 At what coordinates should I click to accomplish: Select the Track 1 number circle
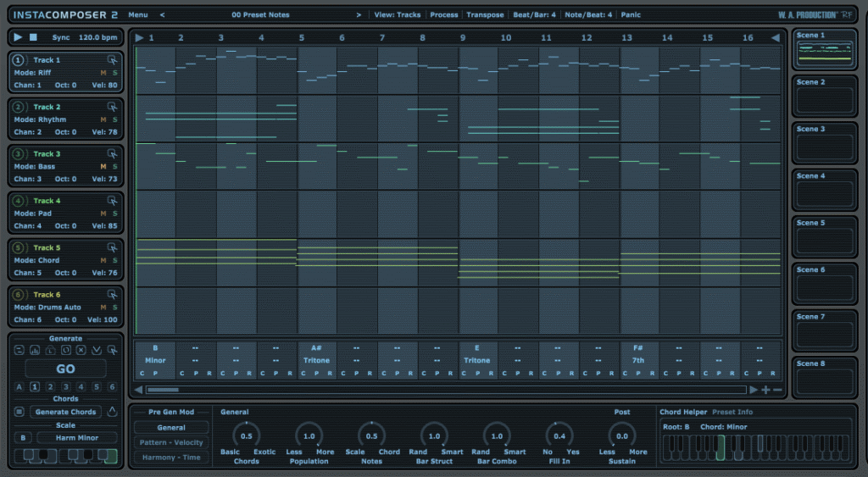point(19,60)
